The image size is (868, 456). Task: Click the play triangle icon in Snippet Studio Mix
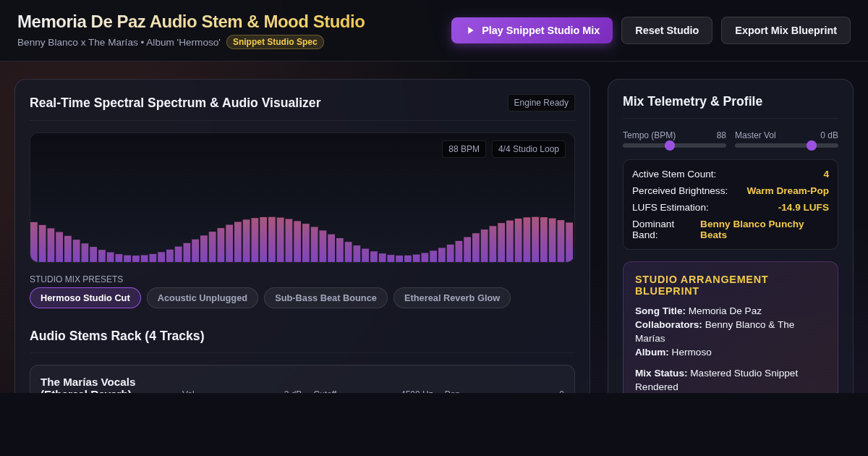[470, 30]
